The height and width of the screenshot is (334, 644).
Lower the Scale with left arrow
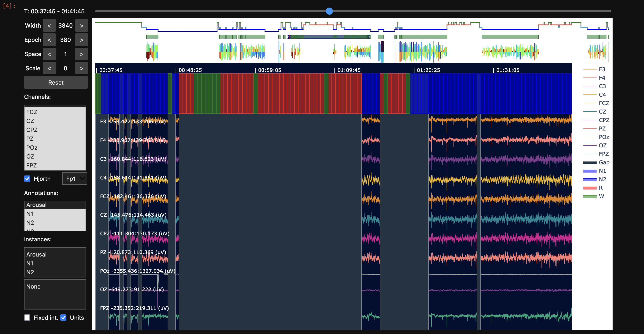49,68
